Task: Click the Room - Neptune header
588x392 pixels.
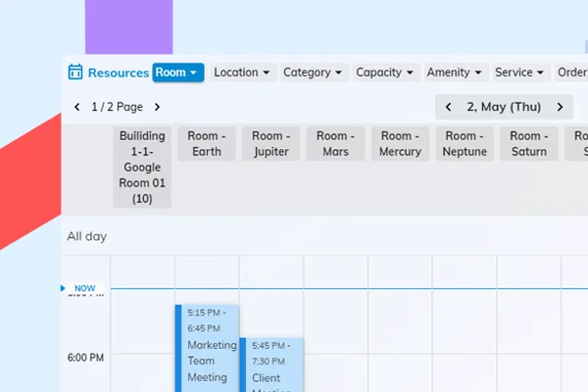Action: (465, 144)
